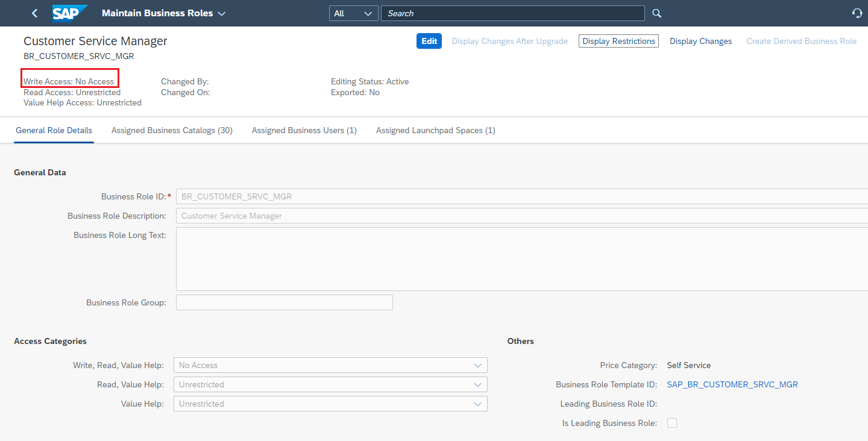The image size is (868, 441).
Task: Click the Edit button
Action: [x=429, y=41]
